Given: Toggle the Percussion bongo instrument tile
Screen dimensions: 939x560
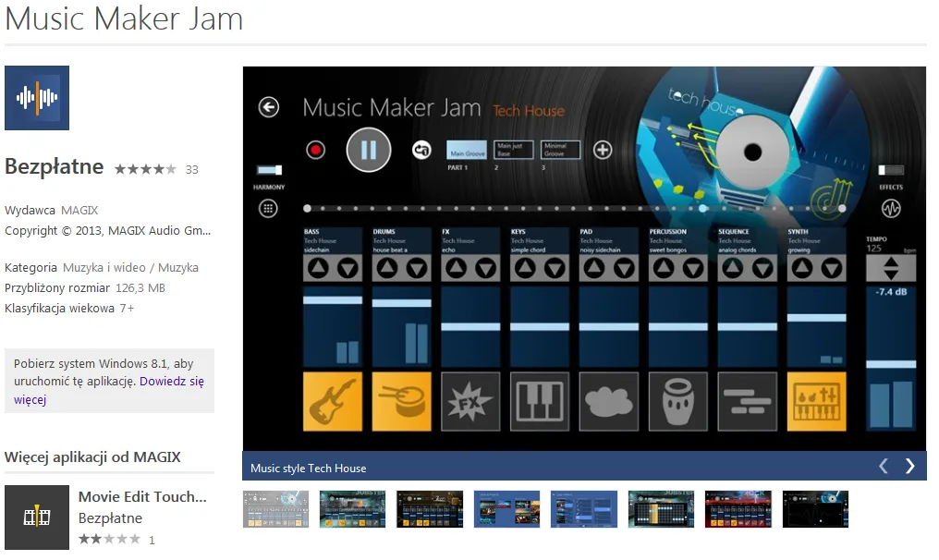Looking at the screenshot, I should (x=677, y=401).
